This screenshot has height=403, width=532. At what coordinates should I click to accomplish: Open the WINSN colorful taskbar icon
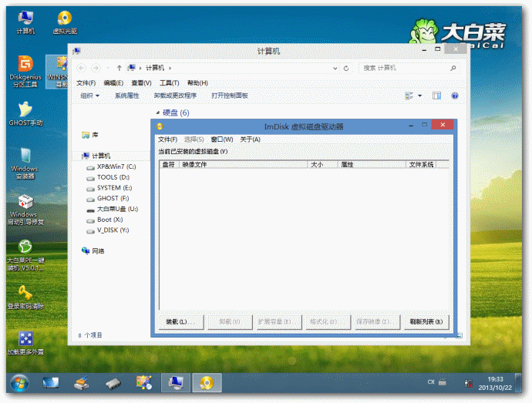(x=144, y=383)
